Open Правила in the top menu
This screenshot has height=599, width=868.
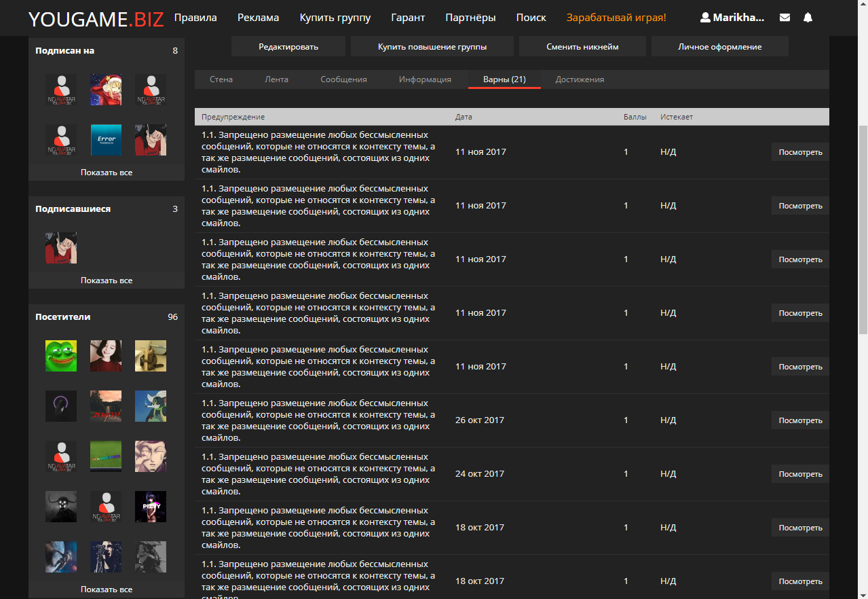195,18
